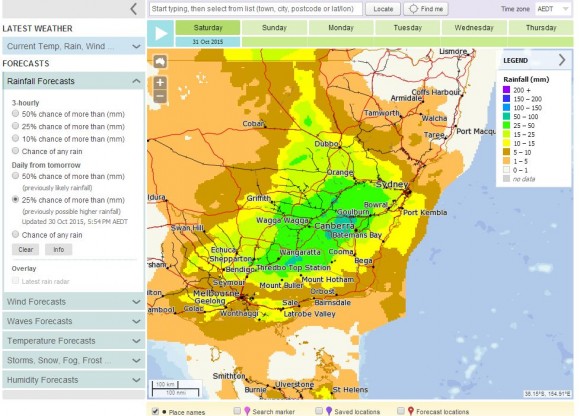Click Cobar on the map
580x416 pixels.
(253, 124)
